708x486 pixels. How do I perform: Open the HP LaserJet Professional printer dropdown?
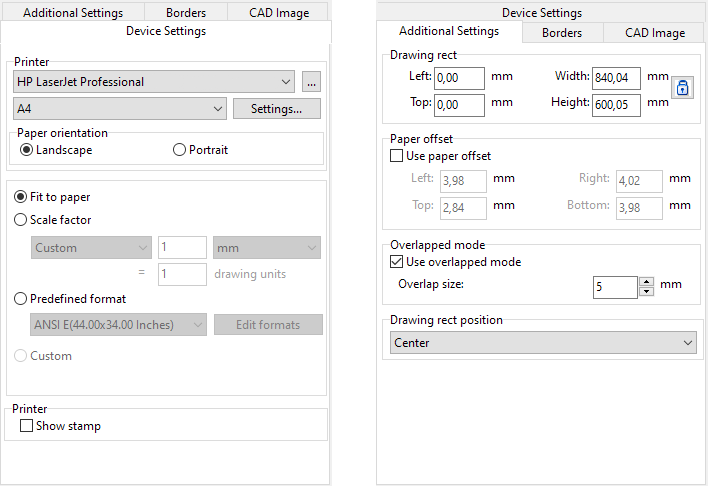(x=155, y=82)
